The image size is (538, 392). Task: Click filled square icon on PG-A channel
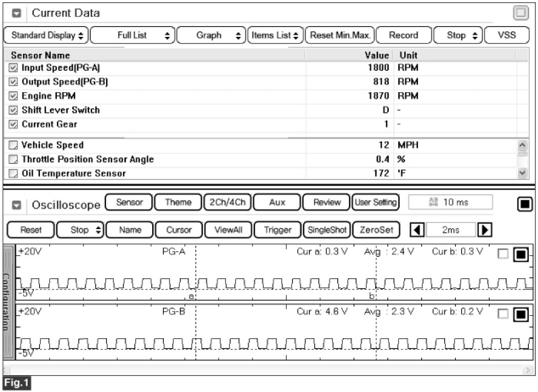(520, 255)
